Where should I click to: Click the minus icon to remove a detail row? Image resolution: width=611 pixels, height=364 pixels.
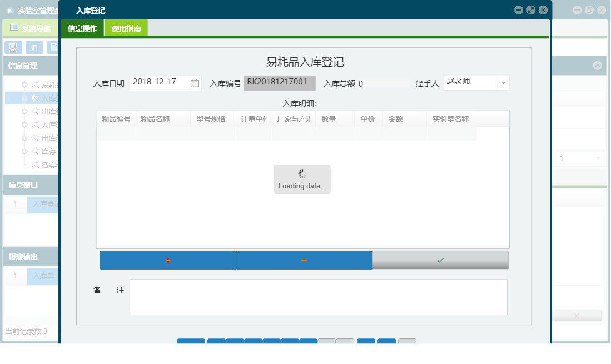pos(304,260)
